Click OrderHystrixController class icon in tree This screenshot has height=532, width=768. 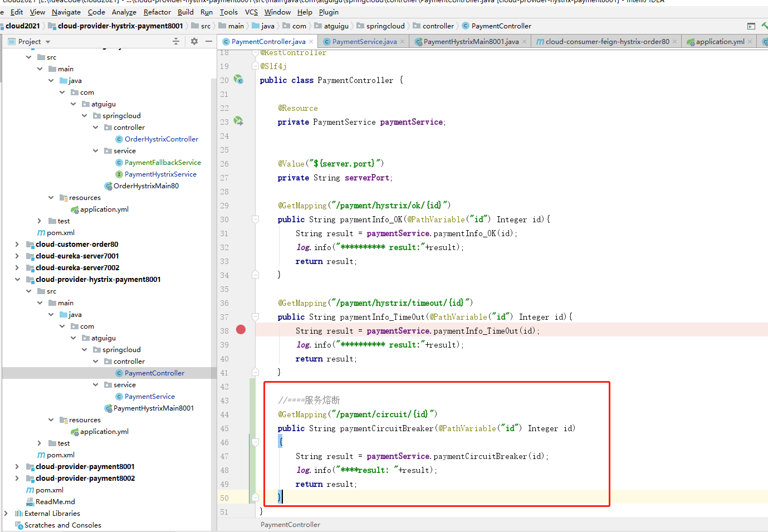pos(119,139)
